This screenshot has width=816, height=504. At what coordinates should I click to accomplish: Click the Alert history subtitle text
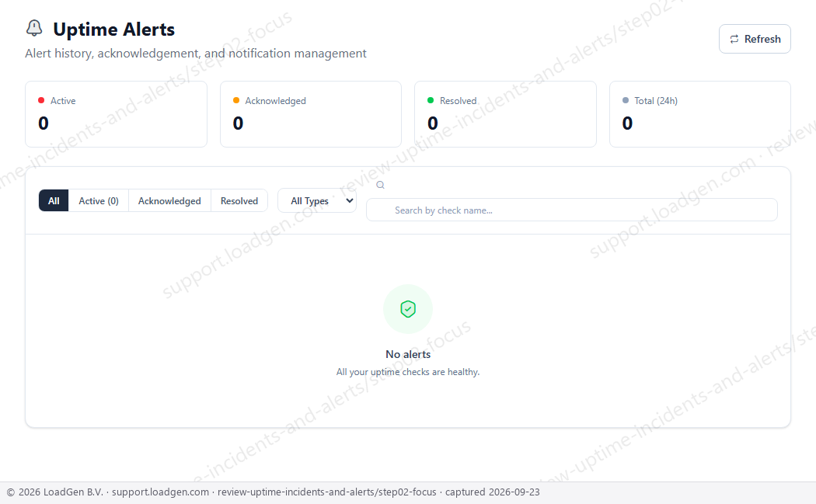click(196, 54)
